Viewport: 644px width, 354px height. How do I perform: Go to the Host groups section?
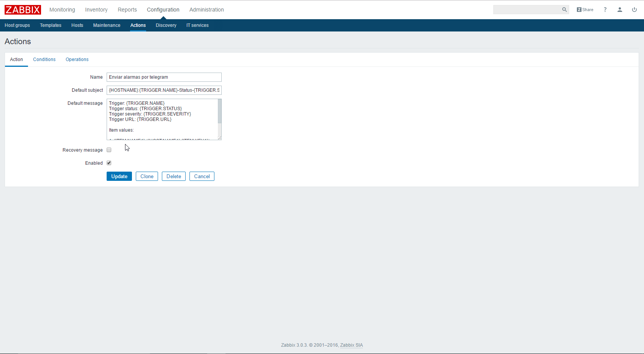pyautogui.click(x=17, y=25)
